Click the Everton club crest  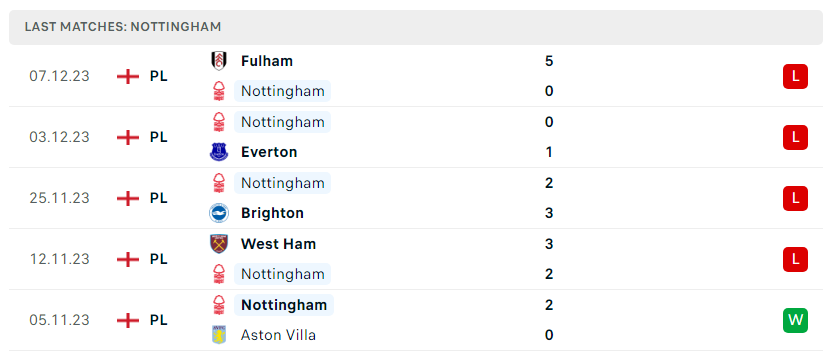tap(218, 152)
